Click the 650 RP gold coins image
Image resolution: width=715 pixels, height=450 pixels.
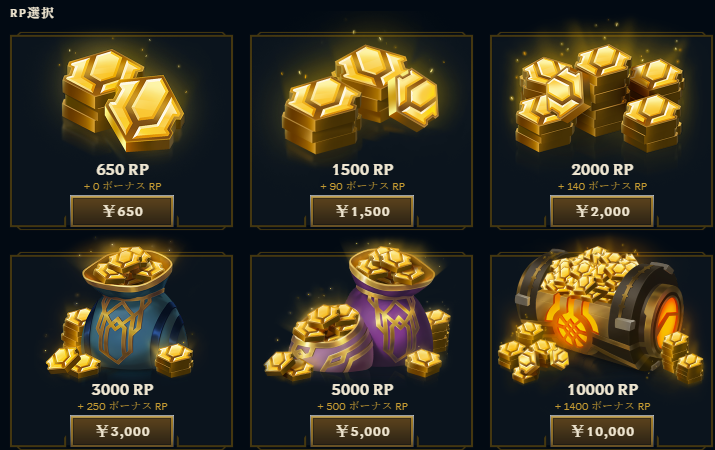point(123,100)
